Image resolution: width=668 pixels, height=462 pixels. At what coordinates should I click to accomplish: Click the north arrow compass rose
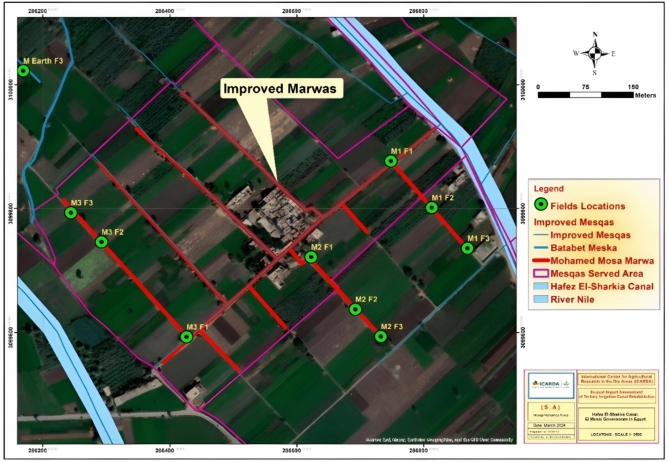click(595, 54)
